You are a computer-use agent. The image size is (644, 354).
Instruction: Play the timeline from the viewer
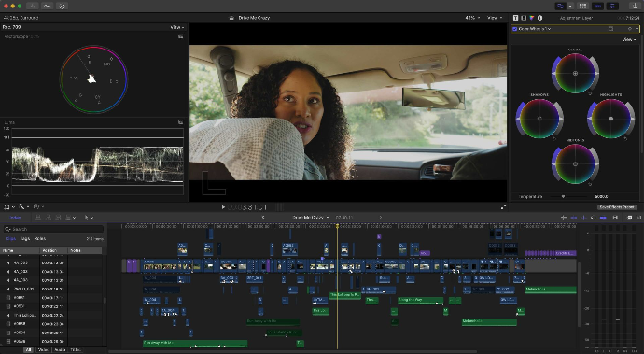point(223,207)
